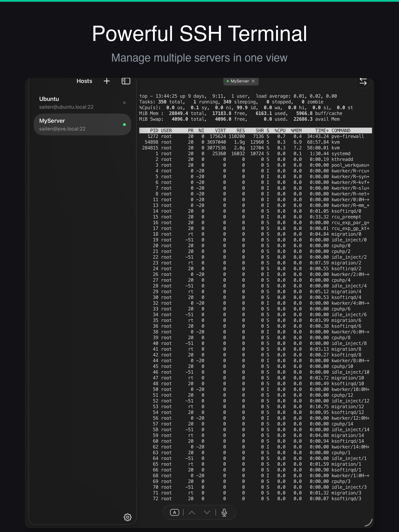This screenshot has width=399, height=532.
Task: Activate the microphone dictation icon
Action: 224,513
